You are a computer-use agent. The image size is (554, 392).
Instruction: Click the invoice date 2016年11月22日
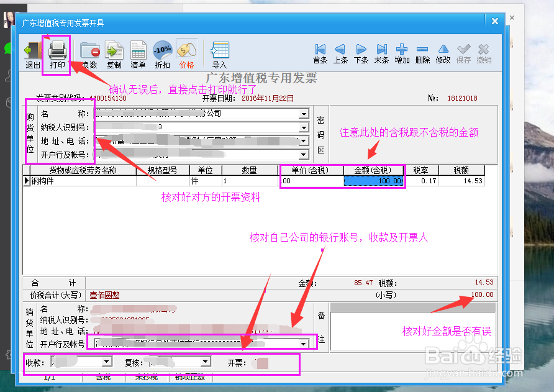[x=268, y=98]
